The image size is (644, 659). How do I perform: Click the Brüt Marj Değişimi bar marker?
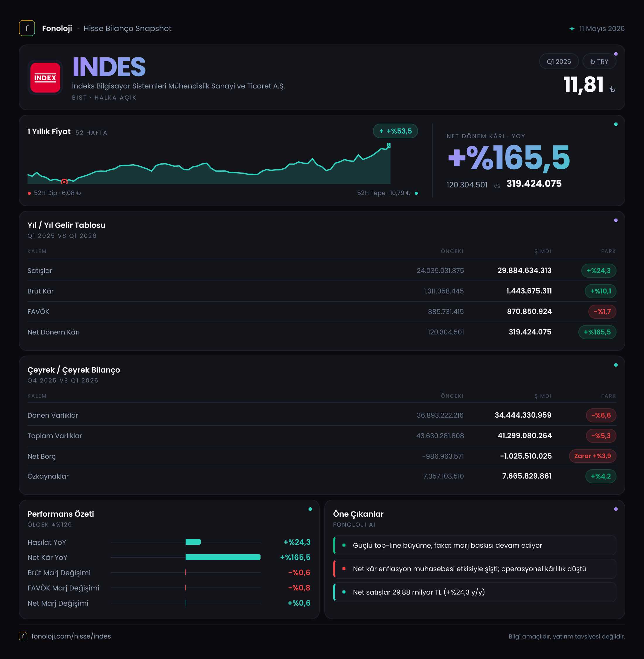pyautogui.click(x=185, y=572)
